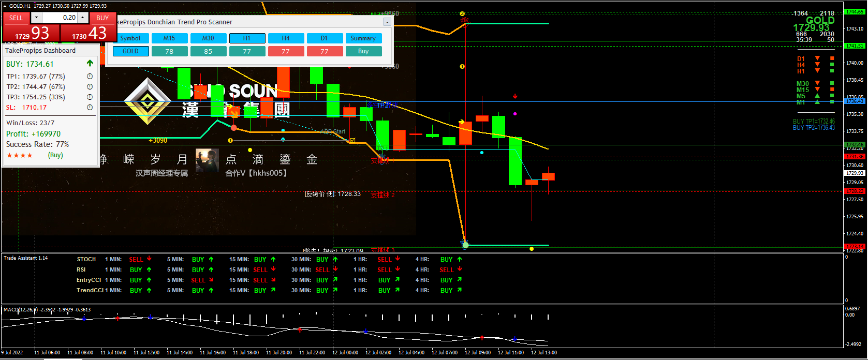Click the 'Win/Loss: 23/7' text
The image size is (868, 360).
click(30, 123)
